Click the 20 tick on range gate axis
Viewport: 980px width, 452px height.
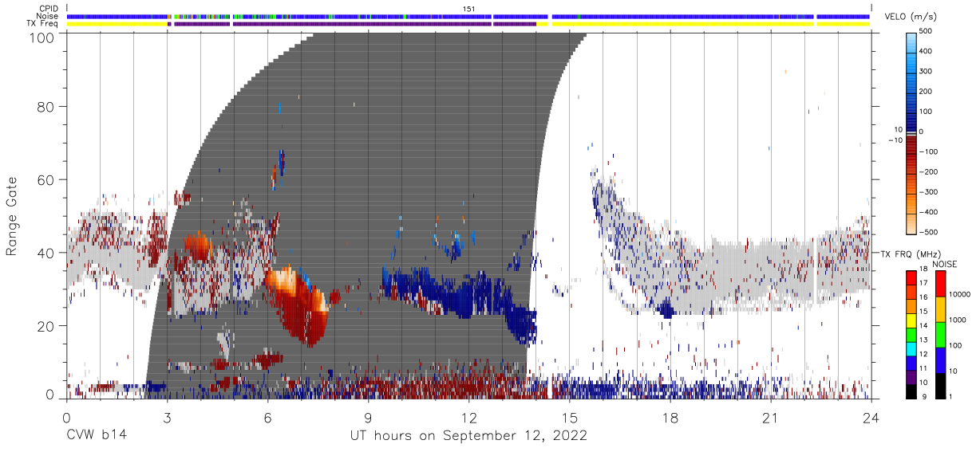tap(48, 326)
